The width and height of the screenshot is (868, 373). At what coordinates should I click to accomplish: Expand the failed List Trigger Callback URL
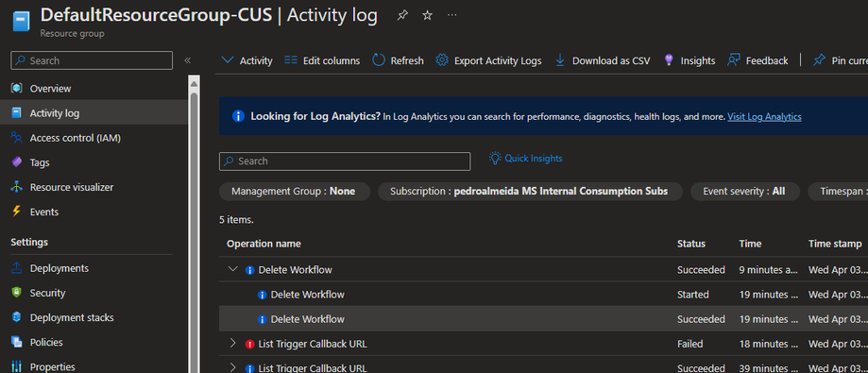pyautogui.click(x=233, y=344)
